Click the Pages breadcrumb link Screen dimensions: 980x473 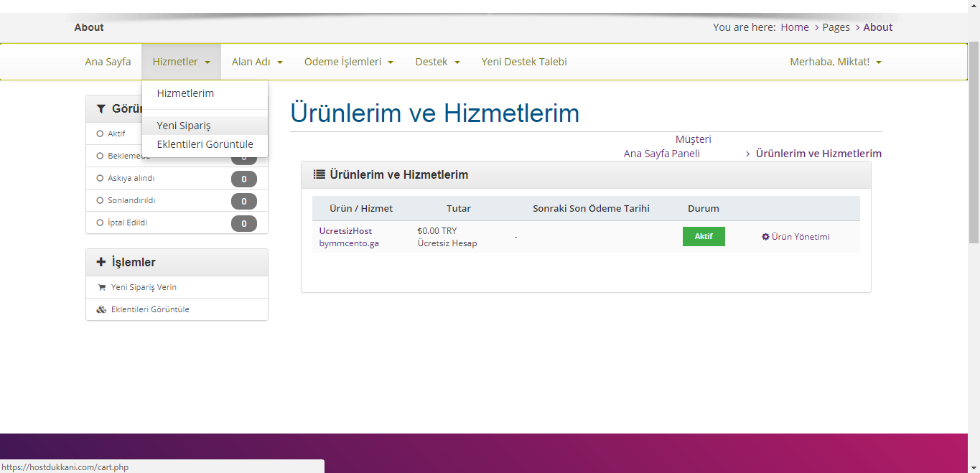(x=836, y=27)
